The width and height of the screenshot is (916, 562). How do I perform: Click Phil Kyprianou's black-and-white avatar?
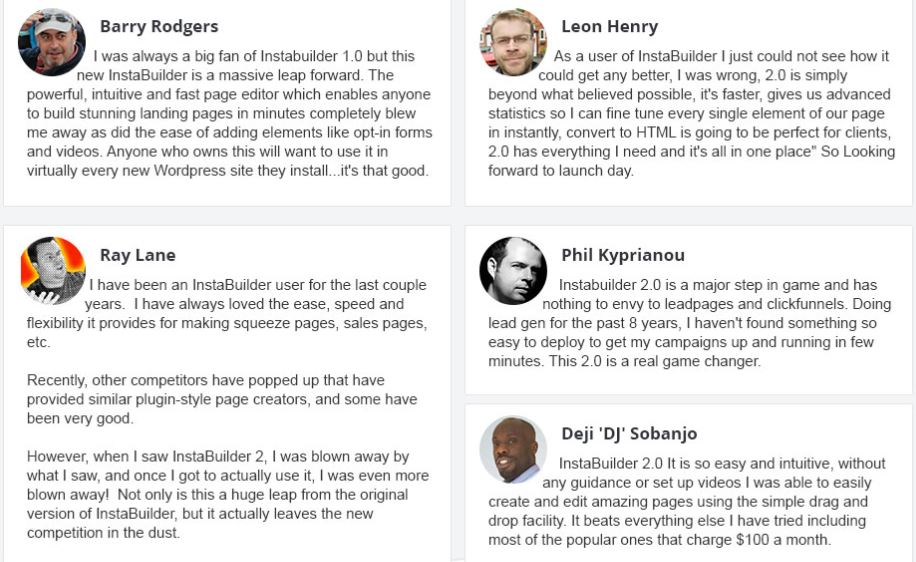[513, 270]
